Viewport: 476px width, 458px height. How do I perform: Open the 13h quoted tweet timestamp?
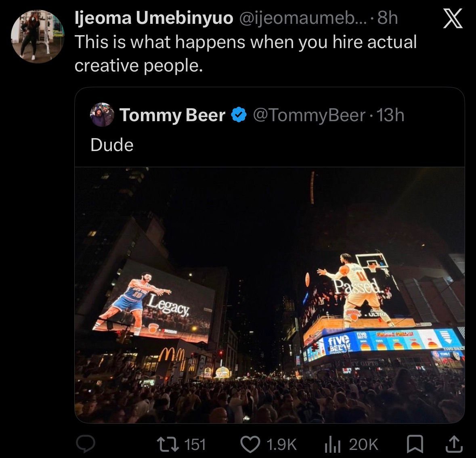390,115
